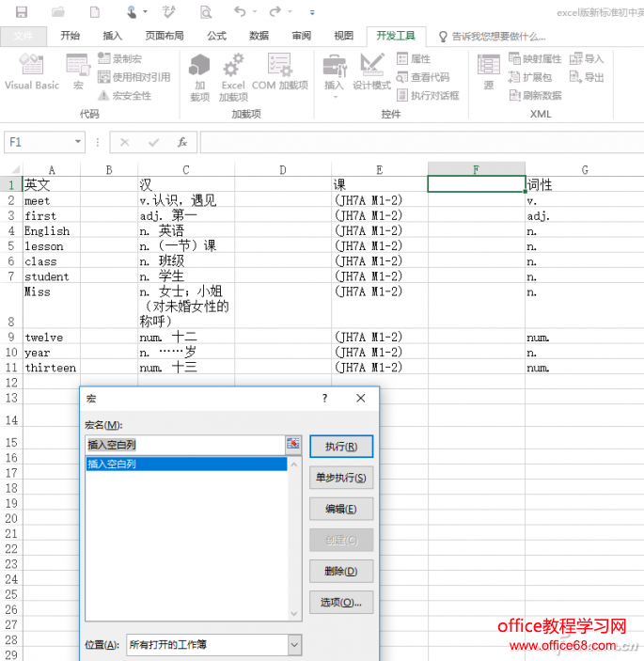Click the 属性 properties button
The image size is (644, 661).
click(x=414, y=58)
